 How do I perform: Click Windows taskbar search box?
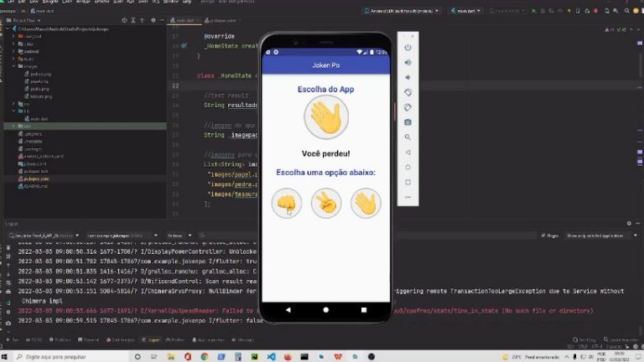(72, 357)
